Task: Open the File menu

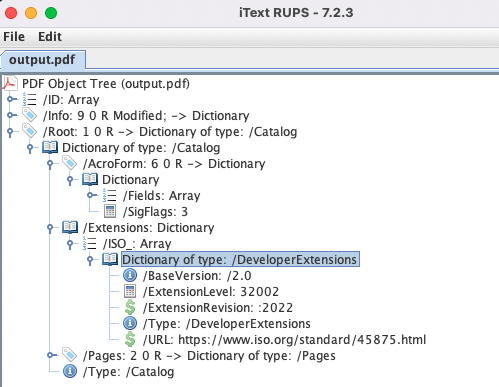Action: (14, 36)
